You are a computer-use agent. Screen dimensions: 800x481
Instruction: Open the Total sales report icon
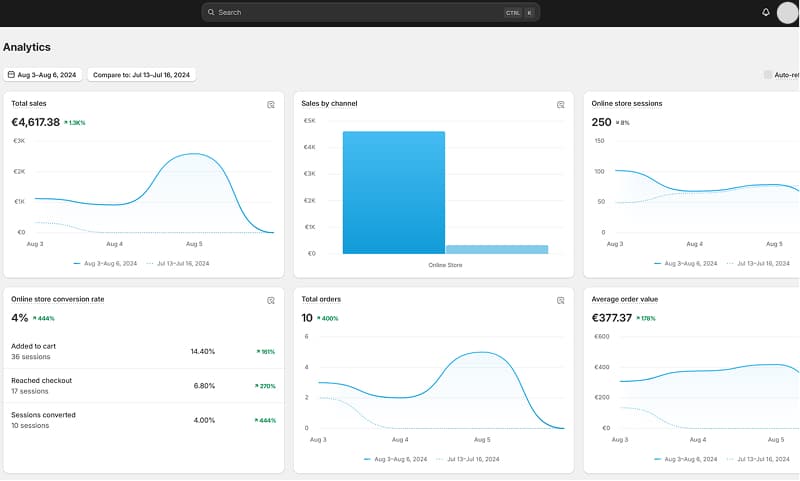(271, 104)
